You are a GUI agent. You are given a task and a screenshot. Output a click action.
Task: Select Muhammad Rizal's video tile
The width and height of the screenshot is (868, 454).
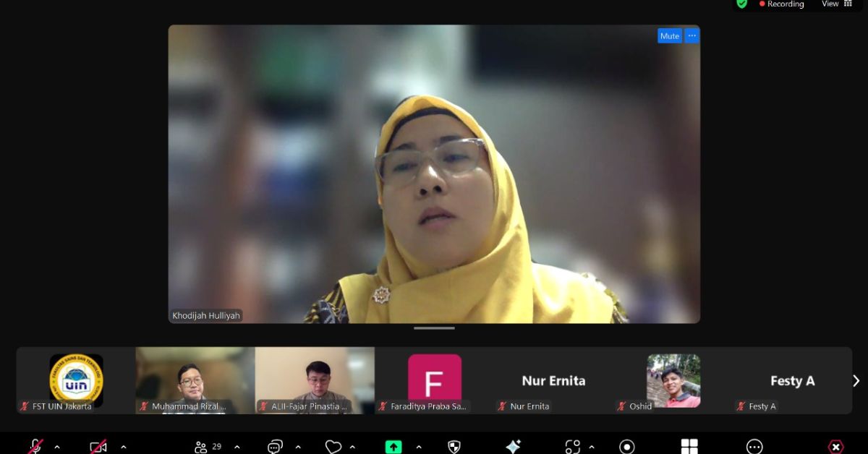[x=195, y=380]
